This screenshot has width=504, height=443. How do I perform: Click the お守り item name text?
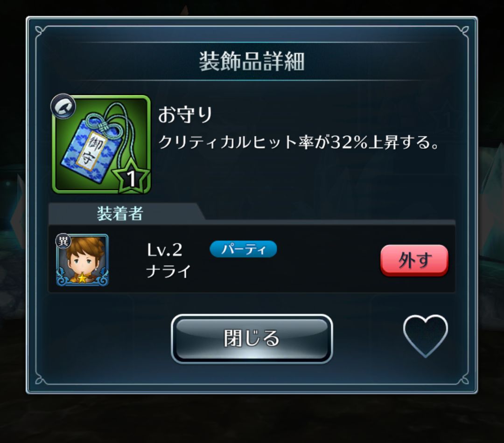[185, 115]
